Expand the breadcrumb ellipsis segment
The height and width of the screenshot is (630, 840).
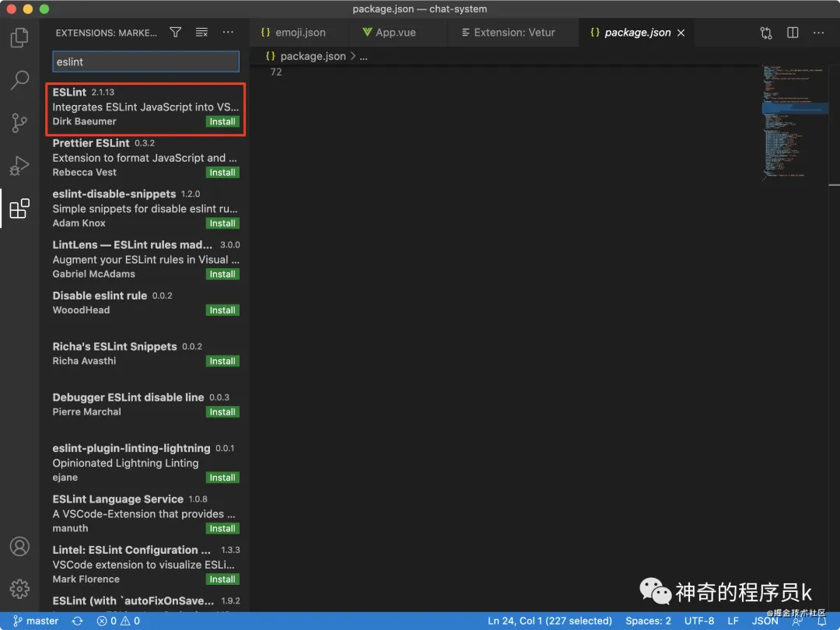(x=363, y=56)
